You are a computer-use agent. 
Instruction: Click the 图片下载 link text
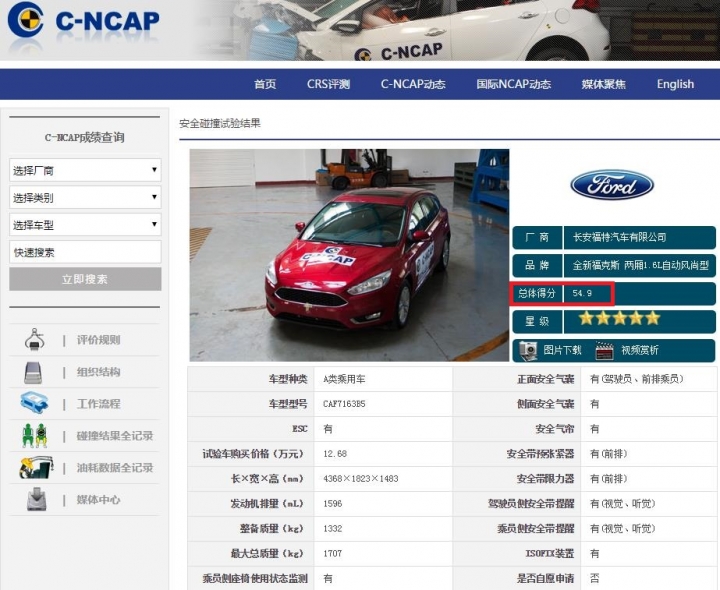pyautogui.click(x=562, y=350)
